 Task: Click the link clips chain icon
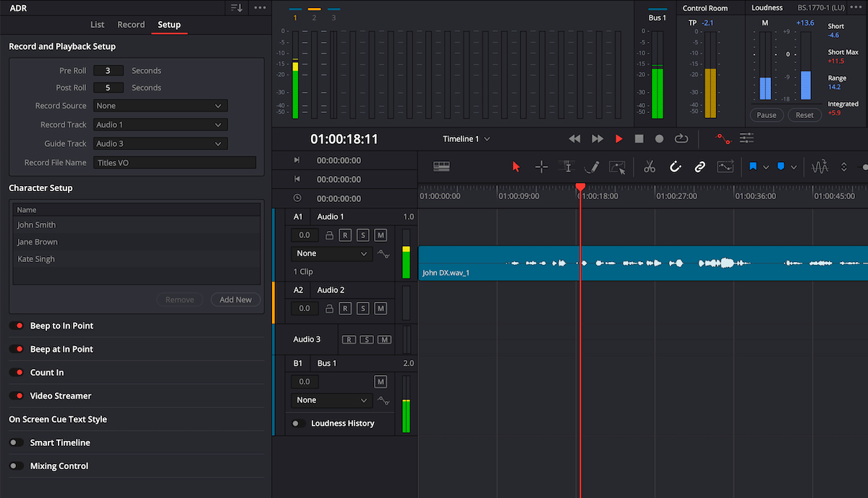point(699,166)
